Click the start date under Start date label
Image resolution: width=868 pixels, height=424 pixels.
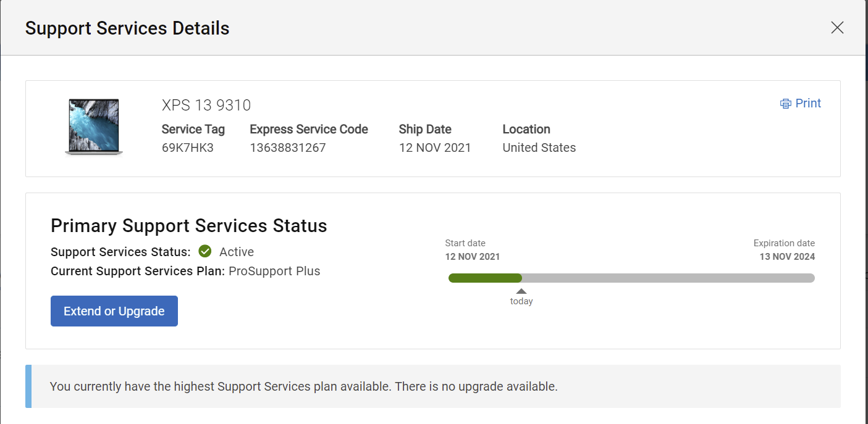(x=473, y=257)
